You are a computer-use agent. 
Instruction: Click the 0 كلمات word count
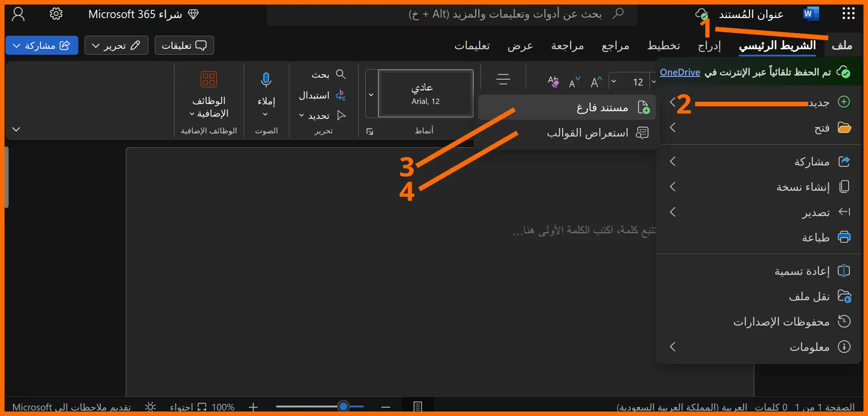coord(771,407)
